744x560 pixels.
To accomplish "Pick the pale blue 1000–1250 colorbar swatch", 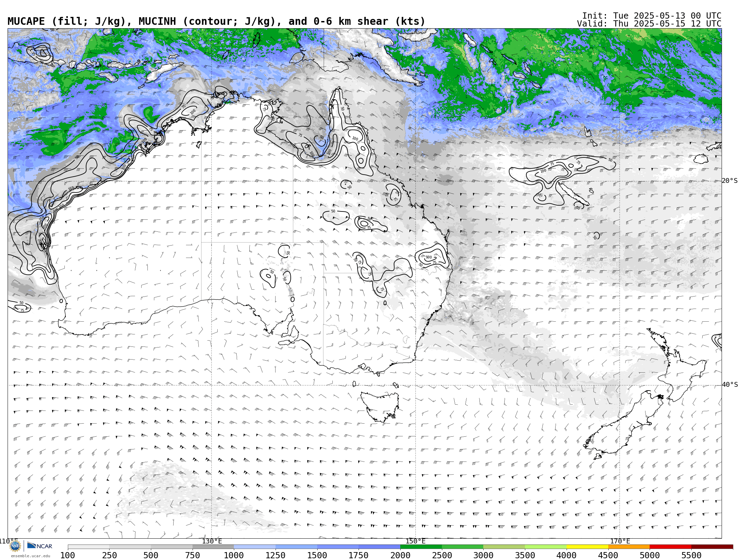I will (255, 547).
